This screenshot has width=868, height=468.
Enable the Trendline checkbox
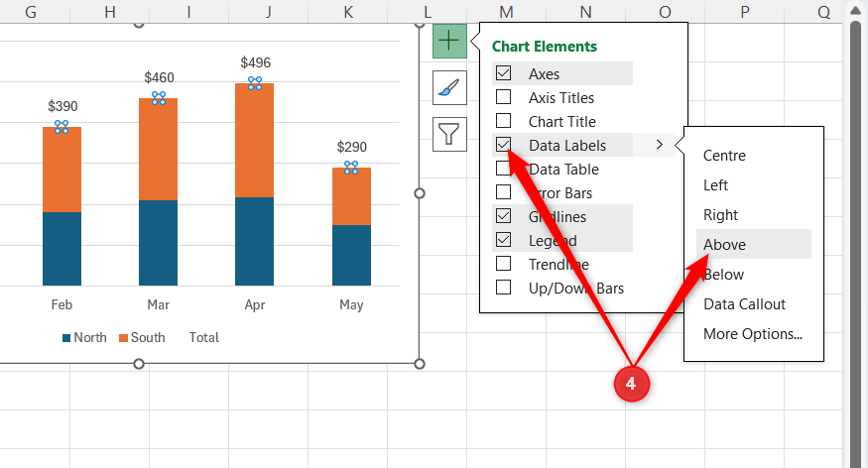[503, 264]
